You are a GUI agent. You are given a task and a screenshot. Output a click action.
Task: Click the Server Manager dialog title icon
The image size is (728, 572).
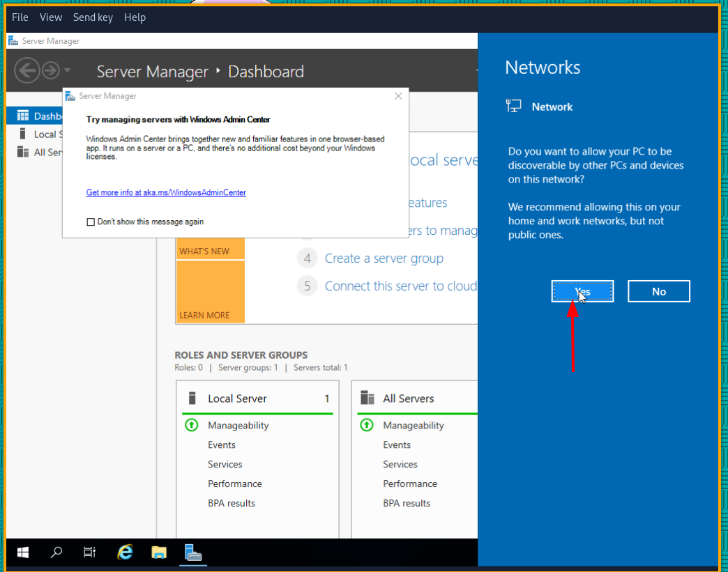click(70, 96)
